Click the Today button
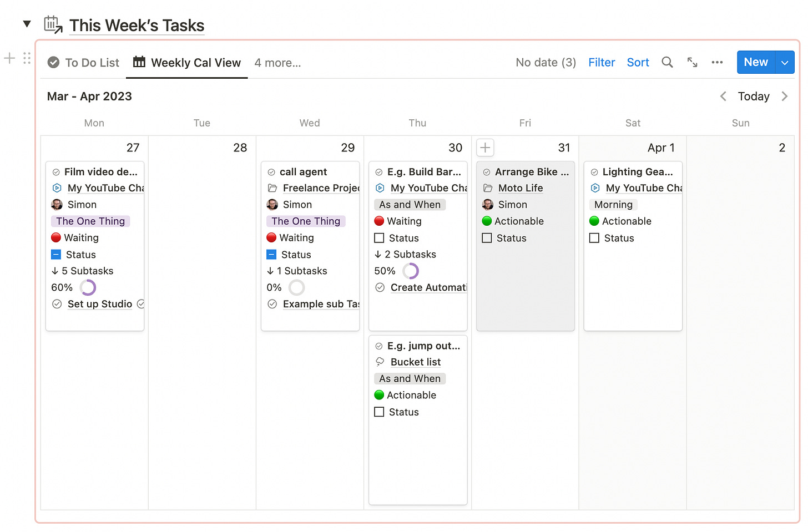 [x=753, y=96]
